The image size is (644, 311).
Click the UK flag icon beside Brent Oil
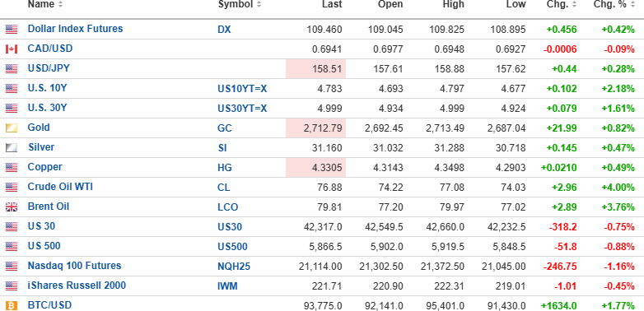pyautogui.click(x=12, y=207)
